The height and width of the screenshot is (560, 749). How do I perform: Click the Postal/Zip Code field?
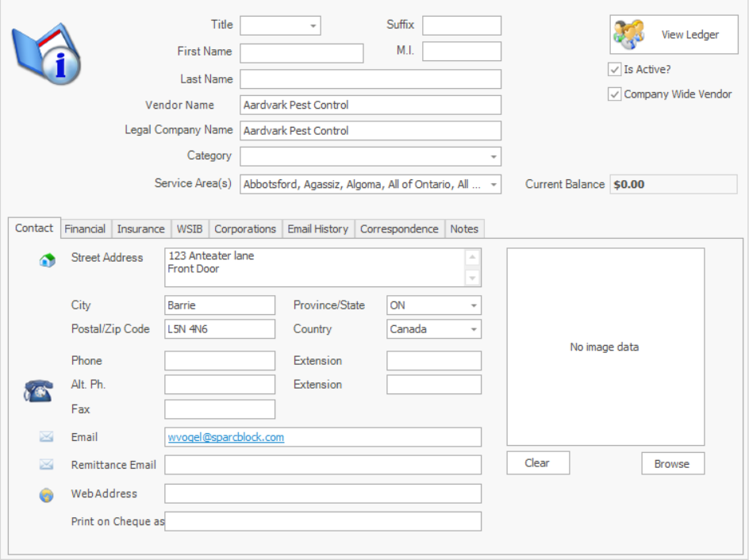pos(220,329)
